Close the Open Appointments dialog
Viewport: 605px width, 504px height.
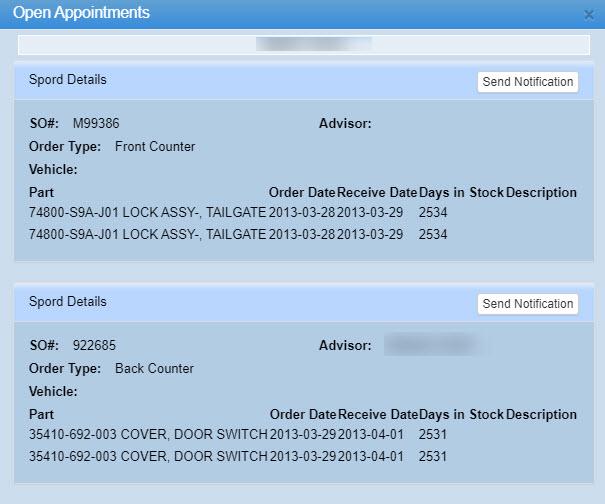(588, 15)
